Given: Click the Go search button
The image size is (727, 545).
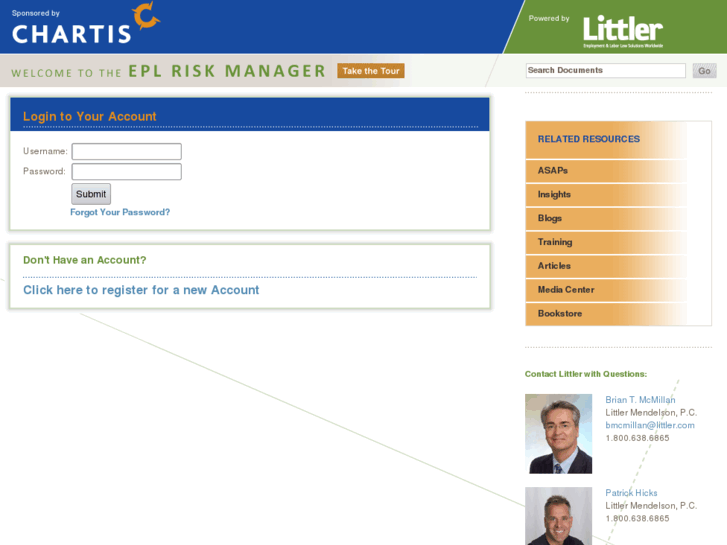Looking at the screenshot, I should 704,71.
